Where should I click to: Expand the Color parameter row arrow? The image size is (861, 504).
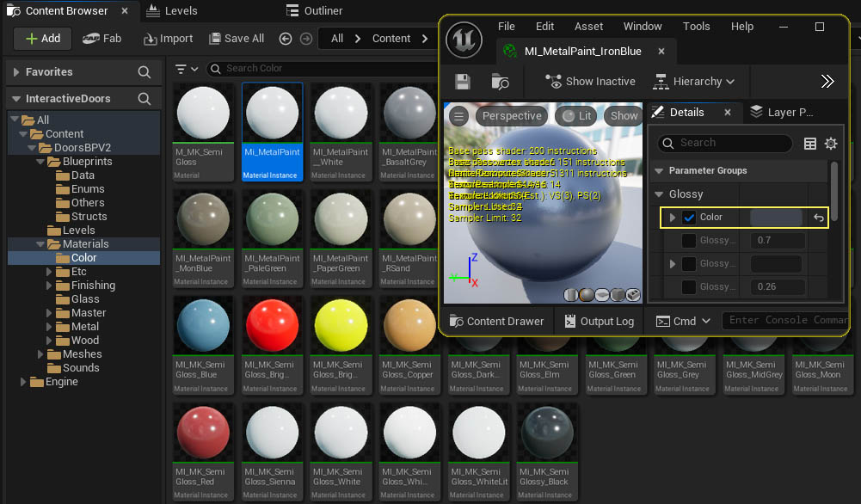[x=672, y=218]
